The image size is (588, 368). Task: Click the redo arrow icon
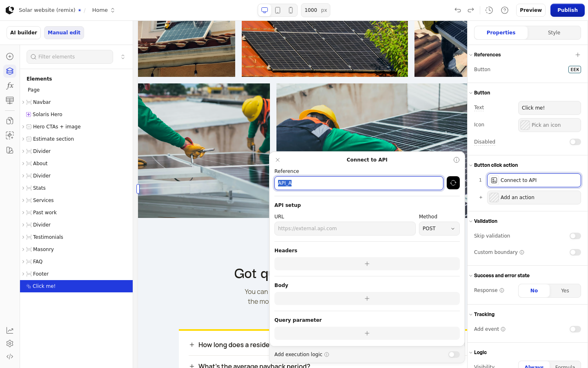pos(471,10)
